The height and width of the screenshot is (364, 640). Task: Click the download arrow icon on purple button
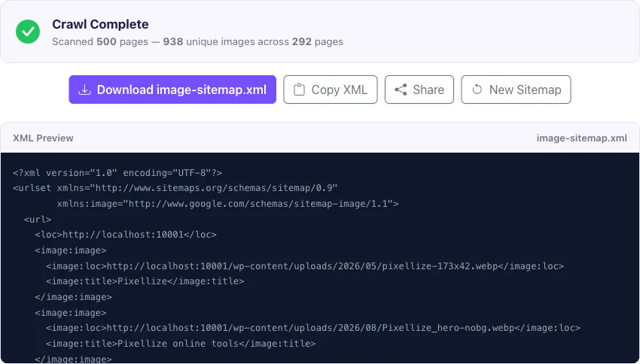84,89
